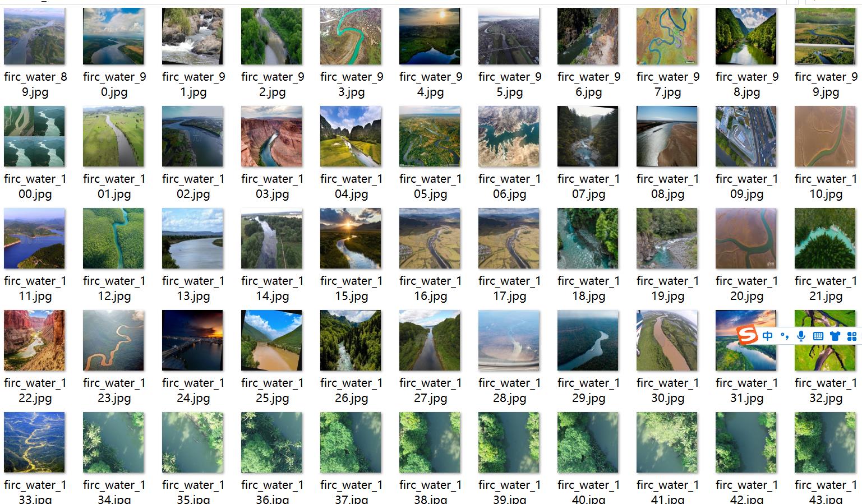The width and height of the screenshot is (862, 504).
Task: Select firc_water_97.jpg winding river map
Action: click(x=667, y=36)
